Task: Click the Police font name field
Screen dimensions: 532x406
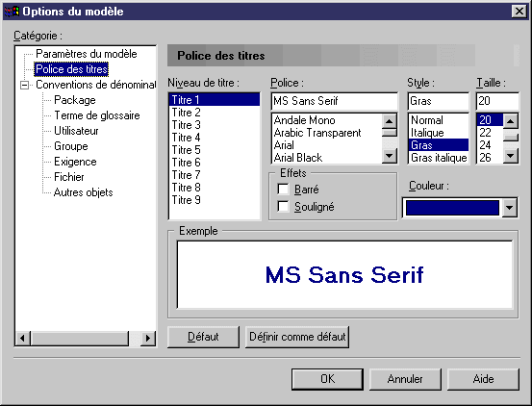Action: [334, 101]
